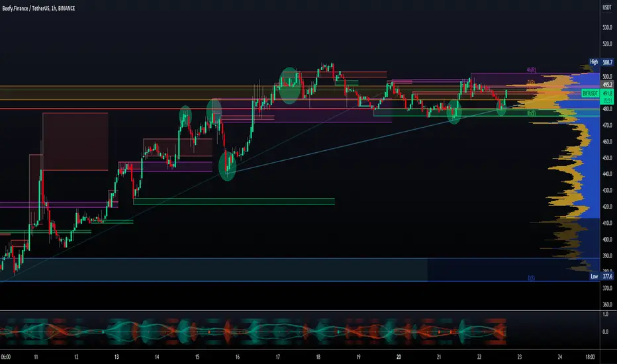The height and width of the screenshot is (364, 617).
Task: Click the 370.0 price scale value
Action: coord(607,288)
